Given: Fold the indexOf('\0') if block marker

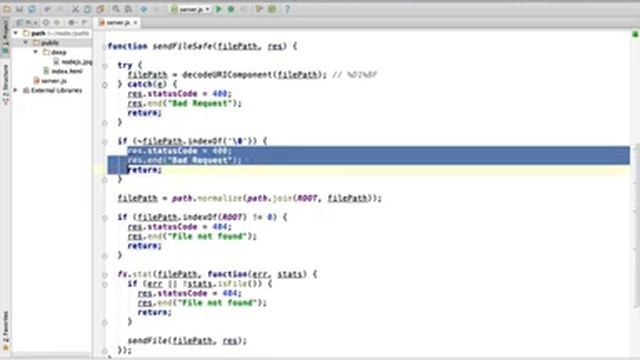Looking at the screenshot, I should pyautogui.click(x=104, y=142).
